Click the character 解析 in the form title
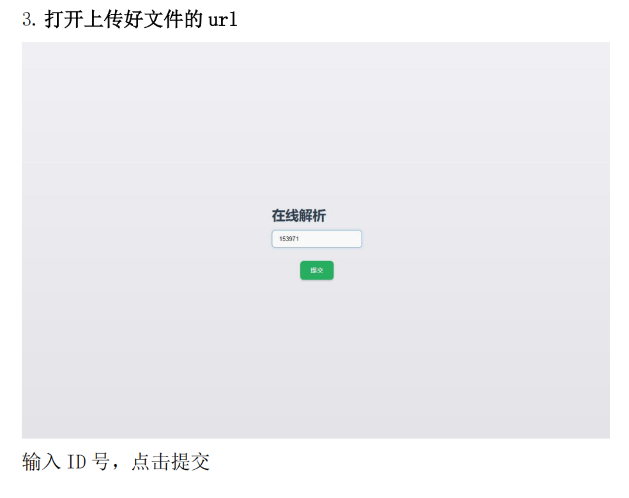629x498 pixels. point(312,215)
